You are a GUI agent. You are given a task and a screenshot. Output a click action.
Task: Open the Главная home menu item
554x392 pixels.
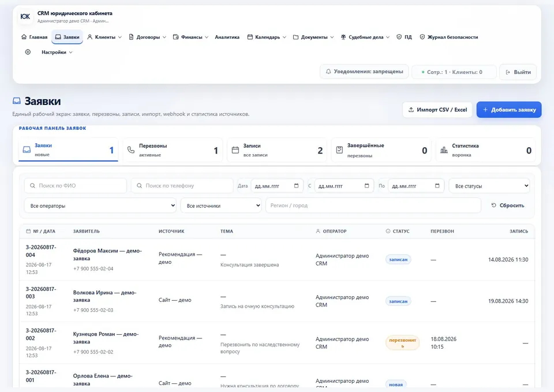tap(34, 37)
